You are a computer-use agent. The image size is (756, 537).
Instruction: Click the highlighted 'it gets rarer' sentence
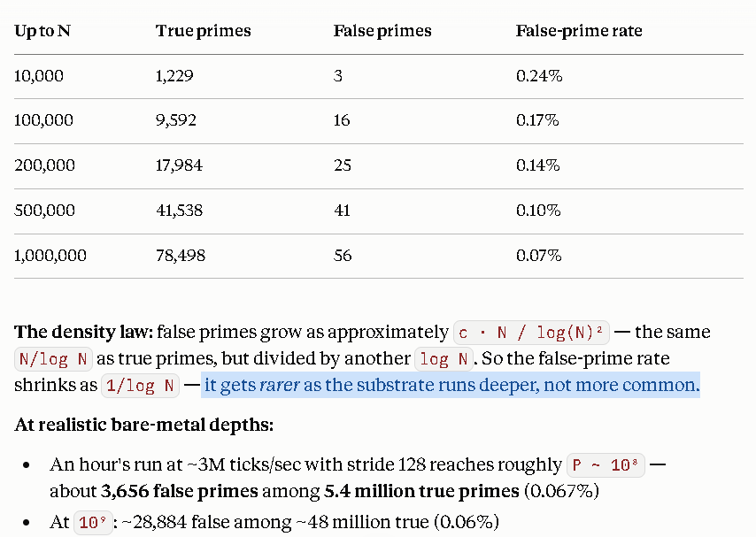[451, 385]
